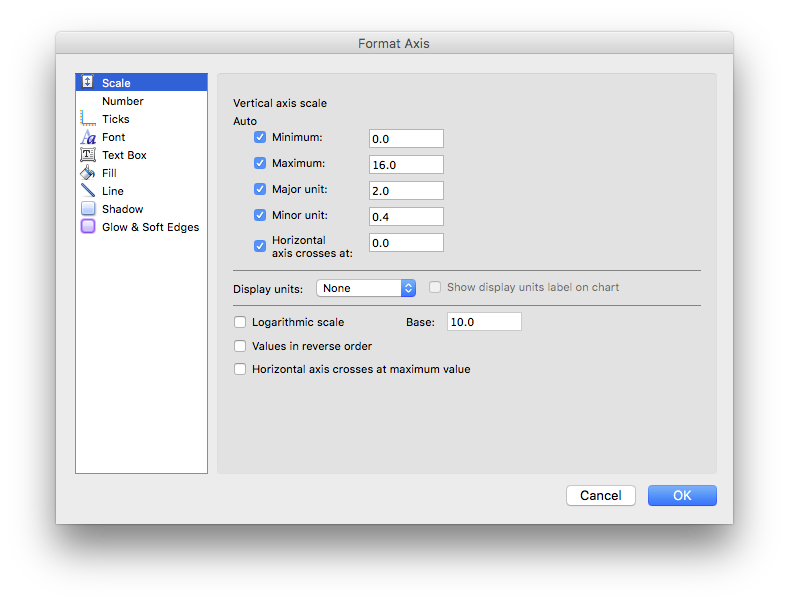Click the Cancel button
The height and width of the screenshot is (604, 789).
click(600, 495)
